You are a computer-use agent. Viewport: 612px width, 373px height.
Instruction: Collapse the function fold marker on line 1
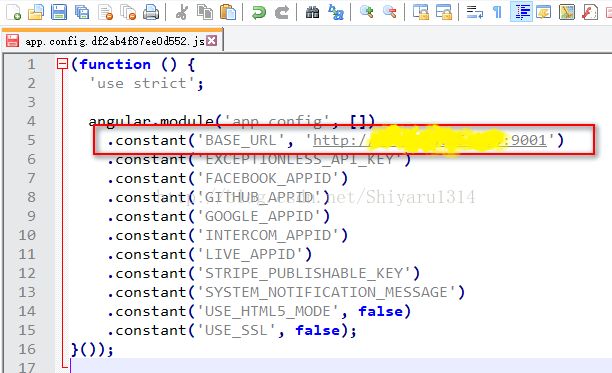[62, 64]
